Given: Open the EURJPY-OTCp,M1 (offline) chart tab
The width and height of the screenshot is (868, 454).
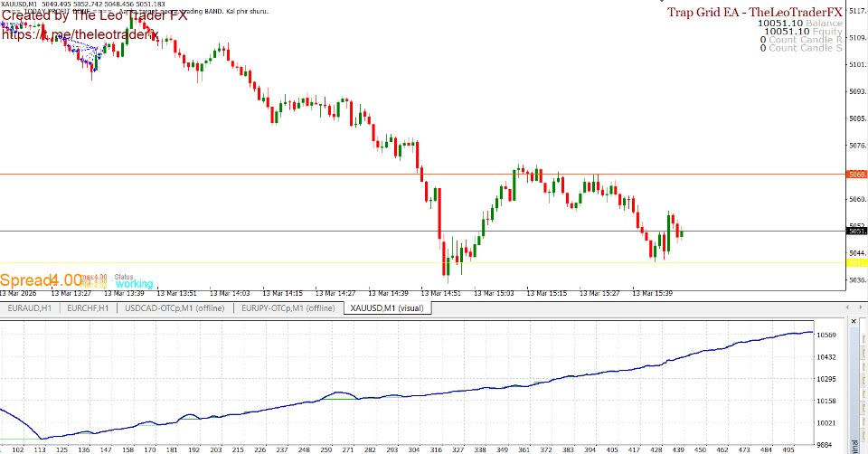Looking at the screenshot, I should click(288, 307).
